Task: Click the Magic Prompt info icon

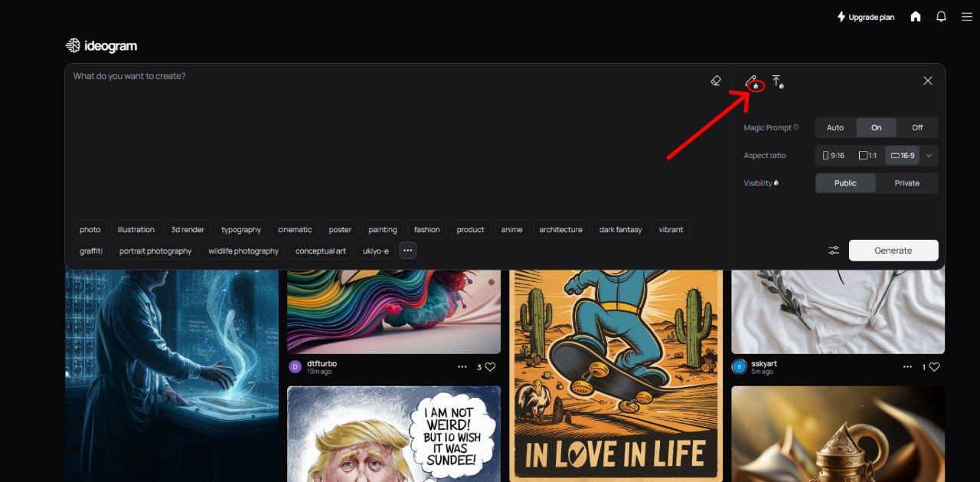Action: (x=796, y=128)
